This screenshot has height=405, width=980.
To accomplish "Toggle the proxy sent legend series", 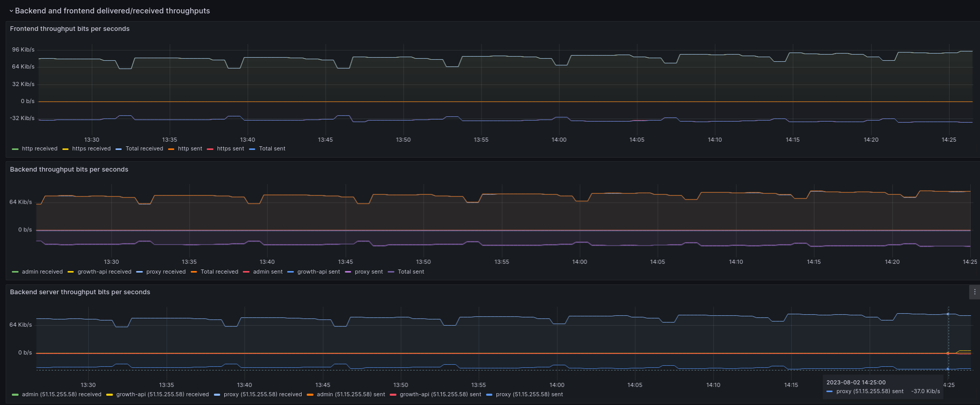I will [x=368, y=272].
